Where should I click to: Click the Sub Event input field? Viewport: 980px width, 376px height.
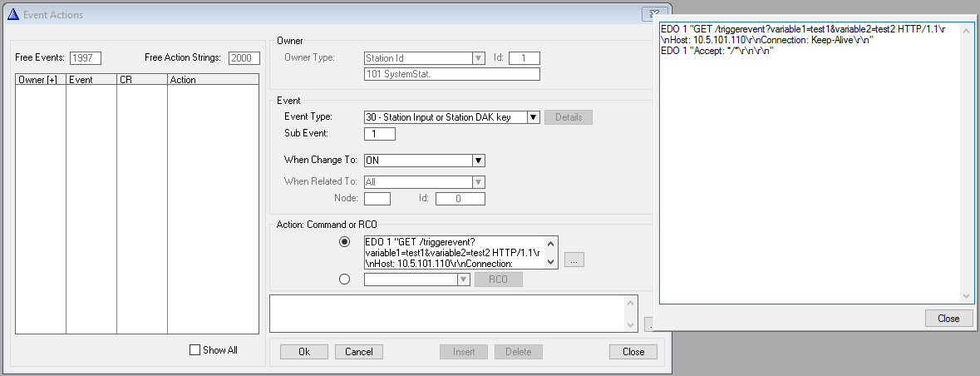click(379, 134)
